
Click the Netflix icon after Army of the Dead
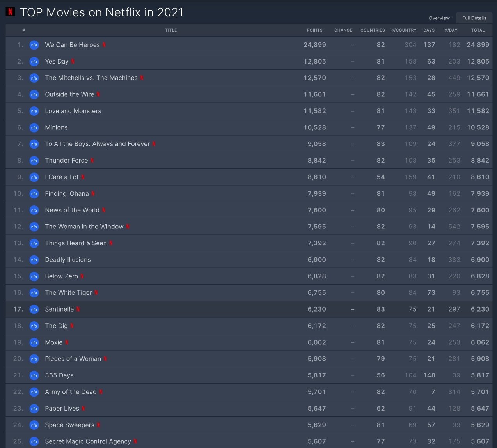101,392
